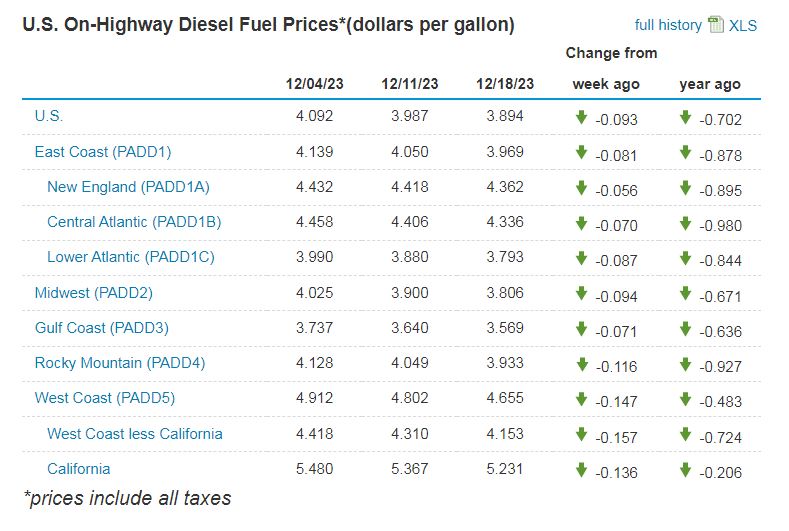Screen dimensions: 789x531
Task: Open Central Atlantic (PADD1B) link
Action: [134, 222]
